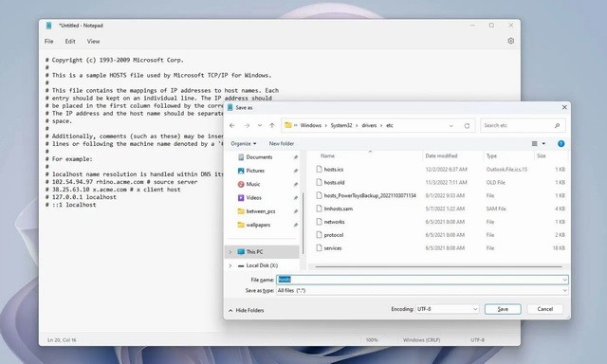The image size is (607, 364).
Task: Expand This PC tree node
Action: click(x=230, y=252)
